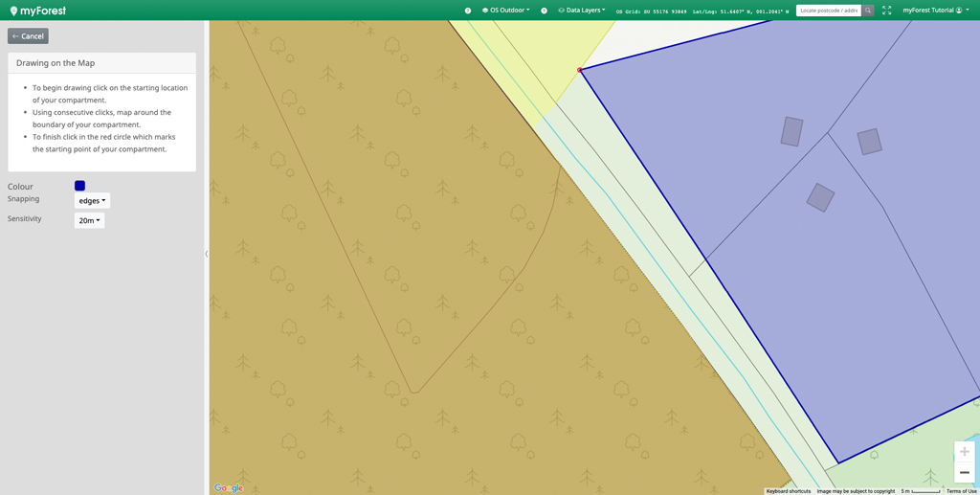The image size is (980, 495).
Task: Open the Data Layers menu
Action: [582, 11]
